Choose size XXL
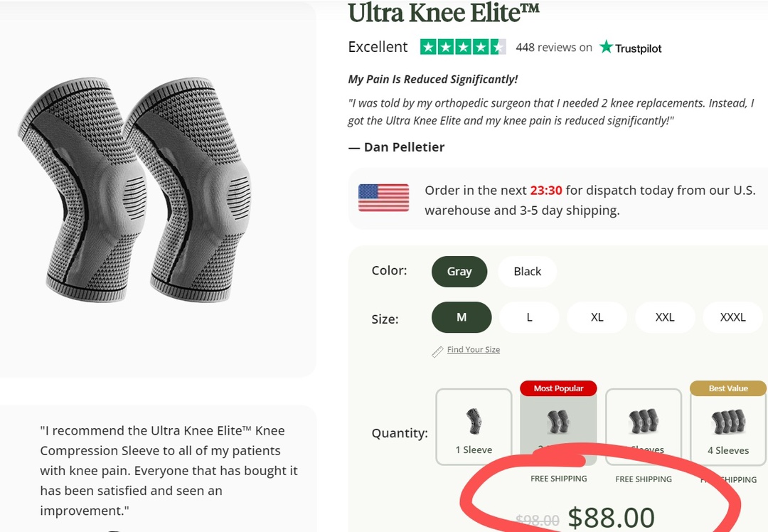This screenshot has width=768, height=532. click(665, 317)
